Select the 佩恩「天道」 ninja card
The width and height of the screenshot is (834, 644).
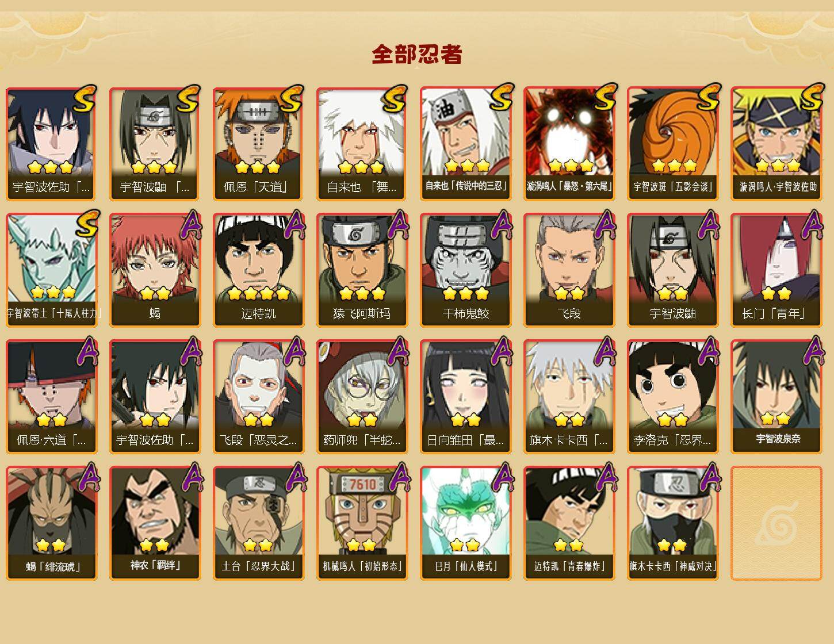(x=258, y=144)
